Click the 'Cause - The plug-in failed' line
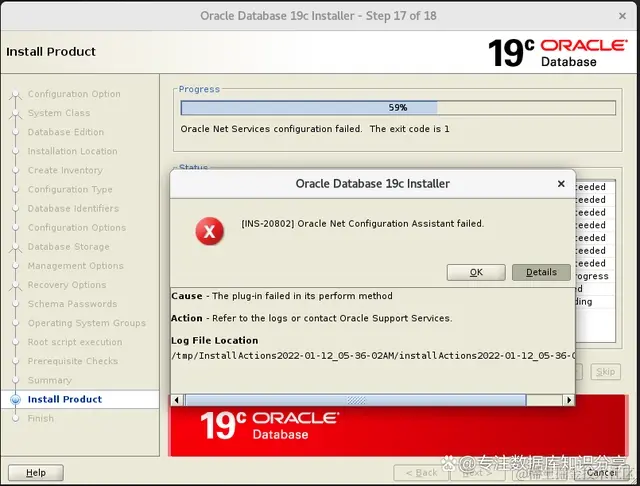 point(282,296)
